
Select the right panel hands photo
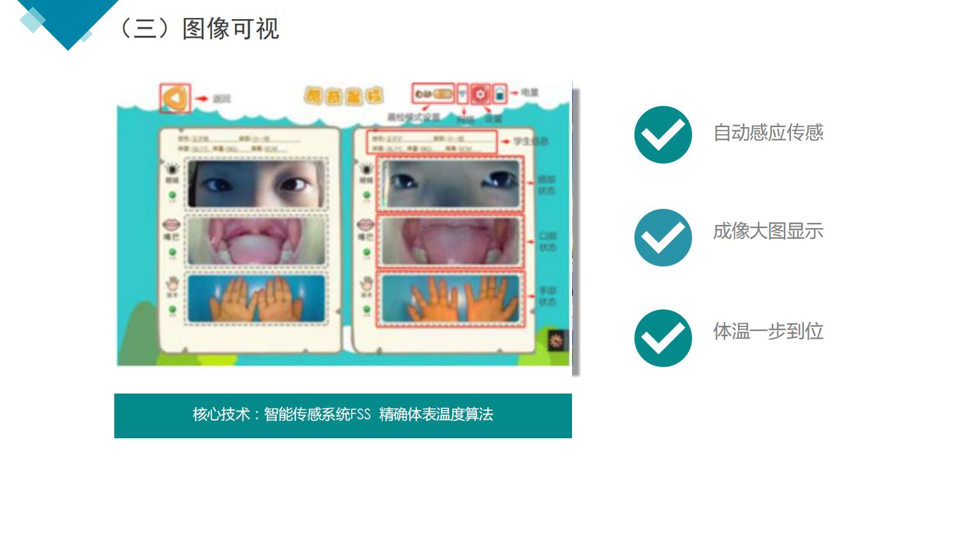[450, 299]
